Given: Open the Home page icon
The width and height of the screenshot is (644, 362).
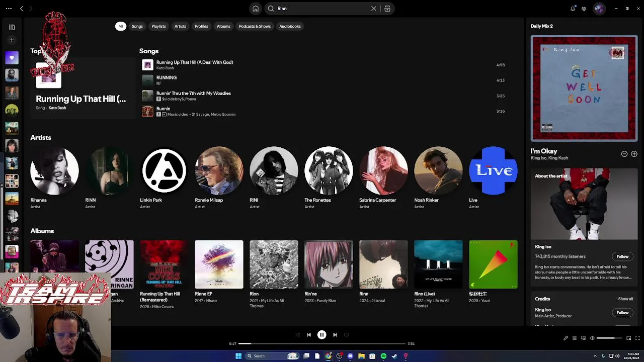Looking at the screenshot, I should pos(256,9).
